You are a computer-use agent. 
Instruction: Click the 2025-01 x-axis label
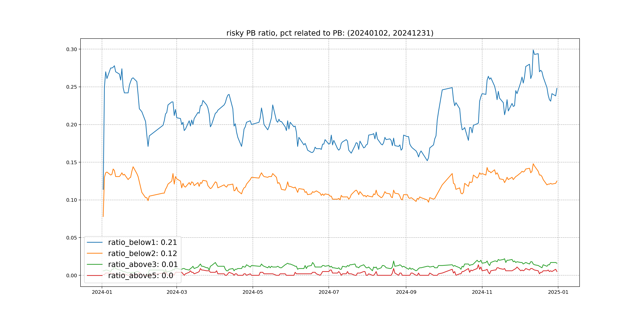[x=558, y=292]
